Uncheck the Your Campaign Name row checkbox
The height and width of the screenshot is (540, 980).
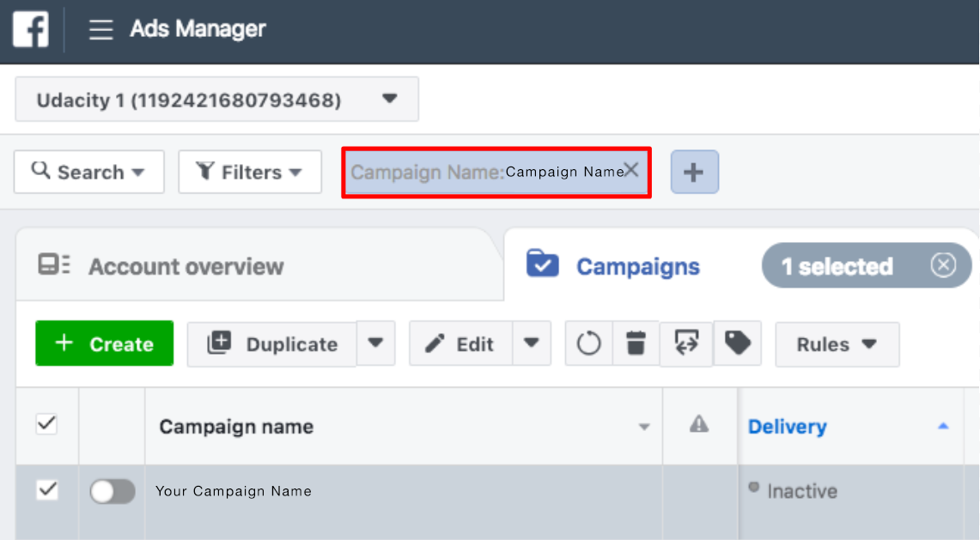point(46,489)
